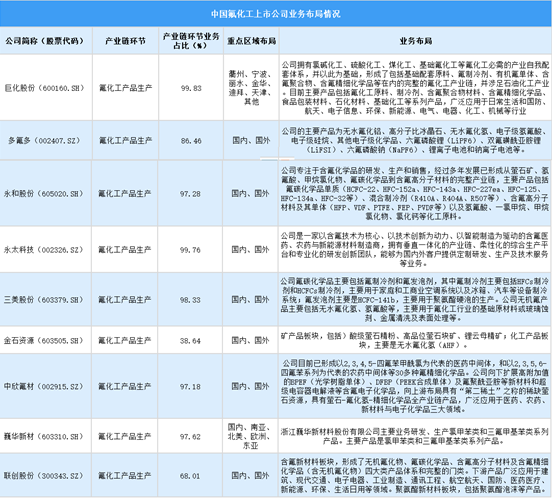Click 国内、国外 in the 中欣氟材 row
The width and height of the screenshot is (554, 502).
(251, 386)
